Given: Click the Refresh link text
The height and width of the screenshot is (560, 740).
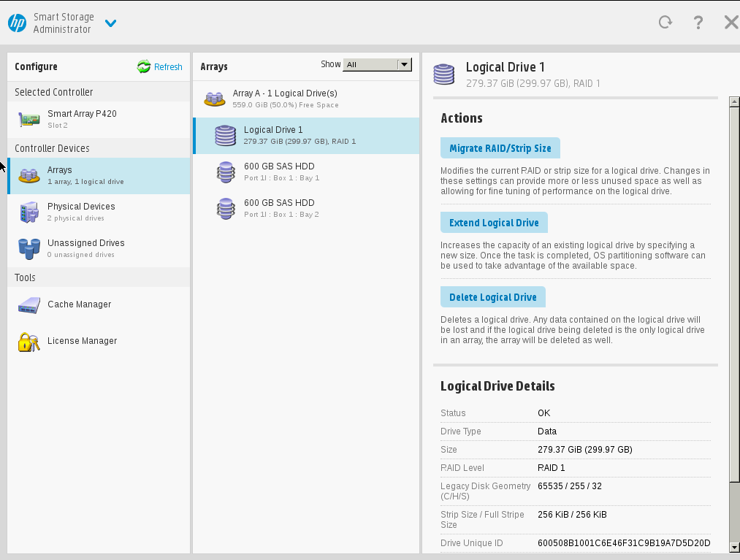Looking at the screenshot, I should [x=168, y=67].
